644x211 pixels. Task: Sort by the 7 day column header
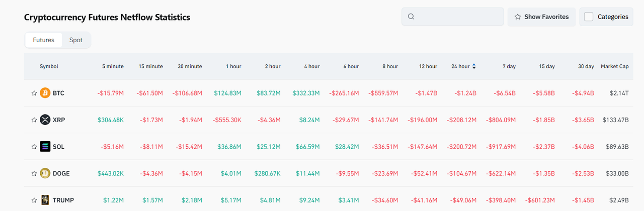pos(509,66)
